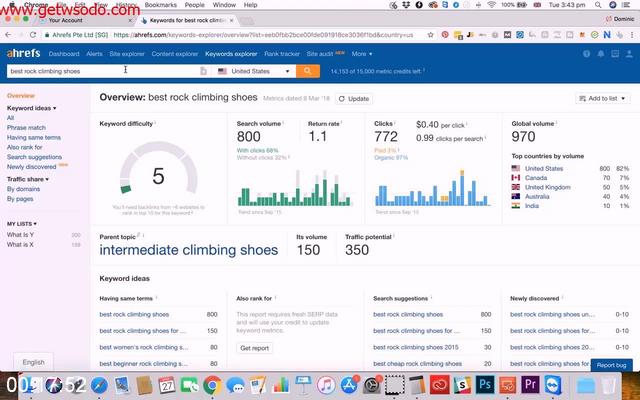
Task: Open iTunes from the Dock
Action: pyautogui.click(x=326, y=384)
